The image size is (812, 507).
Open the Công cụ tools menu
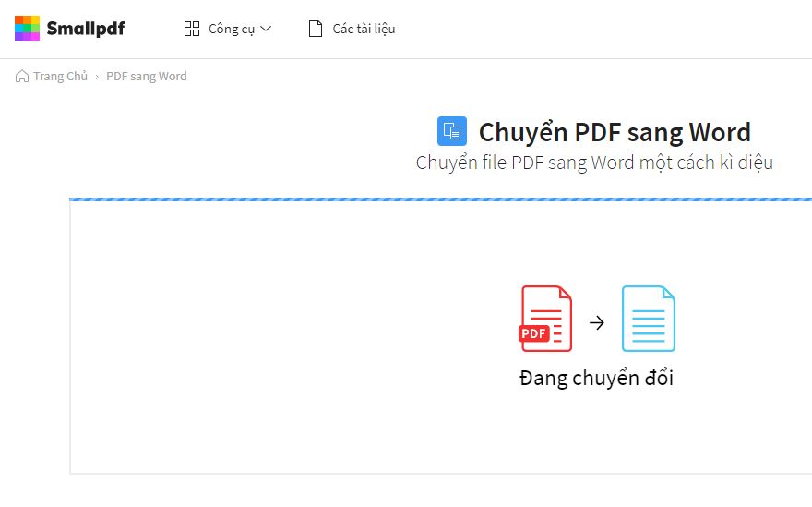click(x=227, y=29)
